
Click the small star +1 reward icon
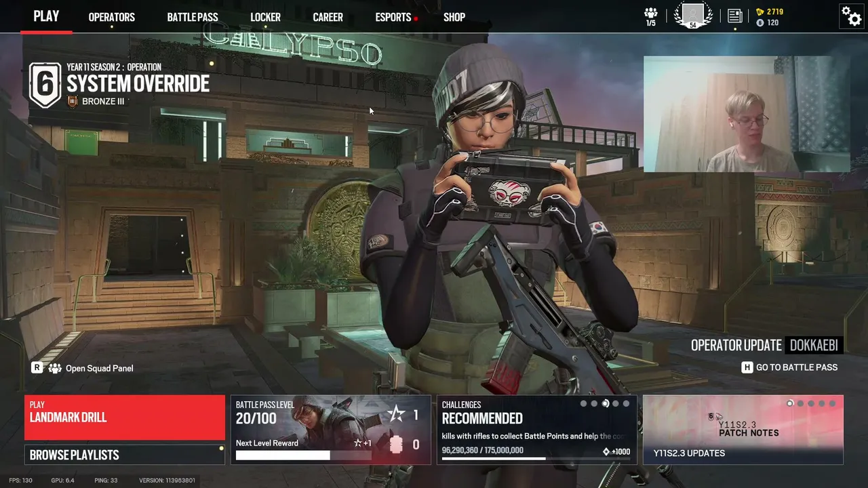[x=357, y=443]
